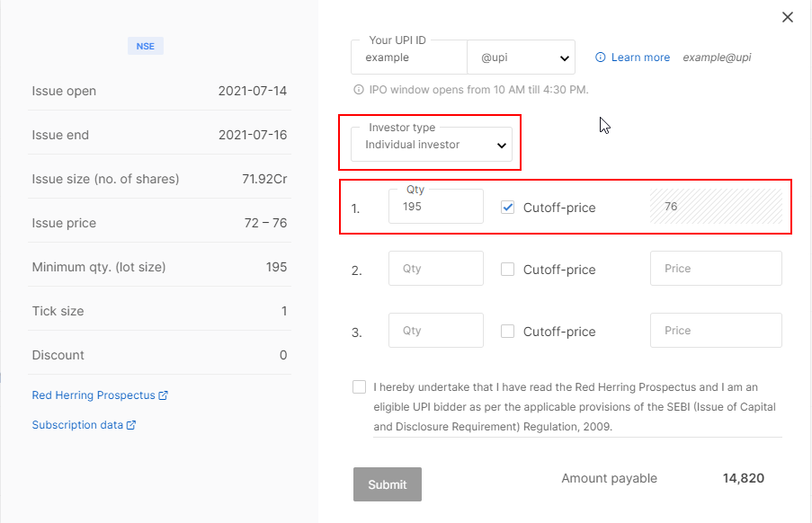The height and width of the screenshot is (523, 812).
Task: Click the Price field for bid 3
Action: 716,331
